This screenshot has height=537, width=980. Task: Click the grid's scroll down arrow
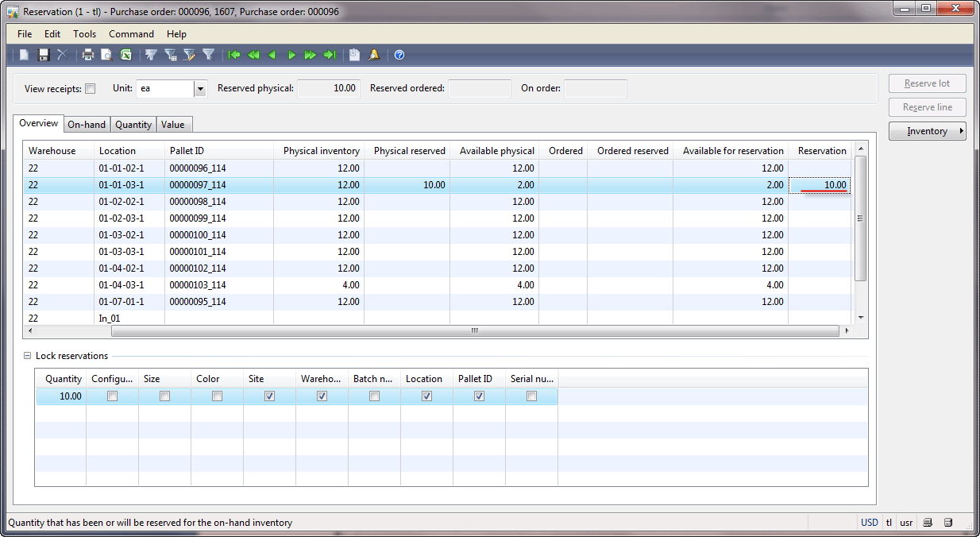[860, 318]
